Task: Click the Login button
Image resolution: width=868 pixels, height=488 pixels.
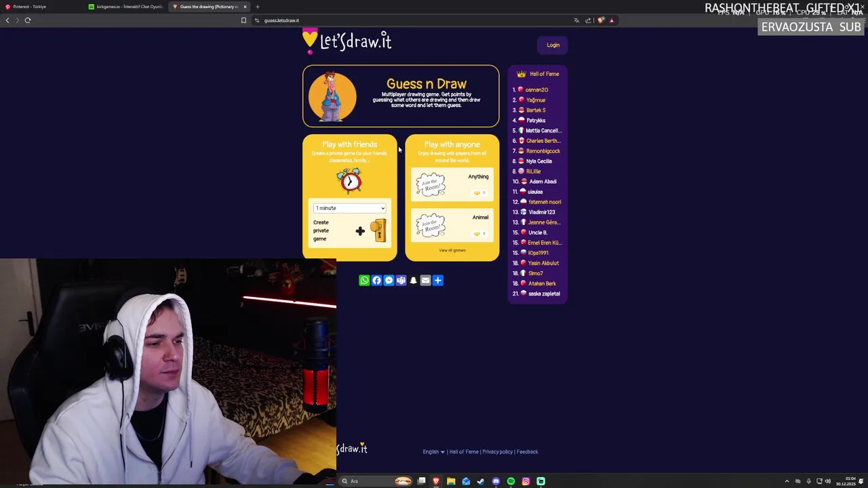Action: [553, 45]
